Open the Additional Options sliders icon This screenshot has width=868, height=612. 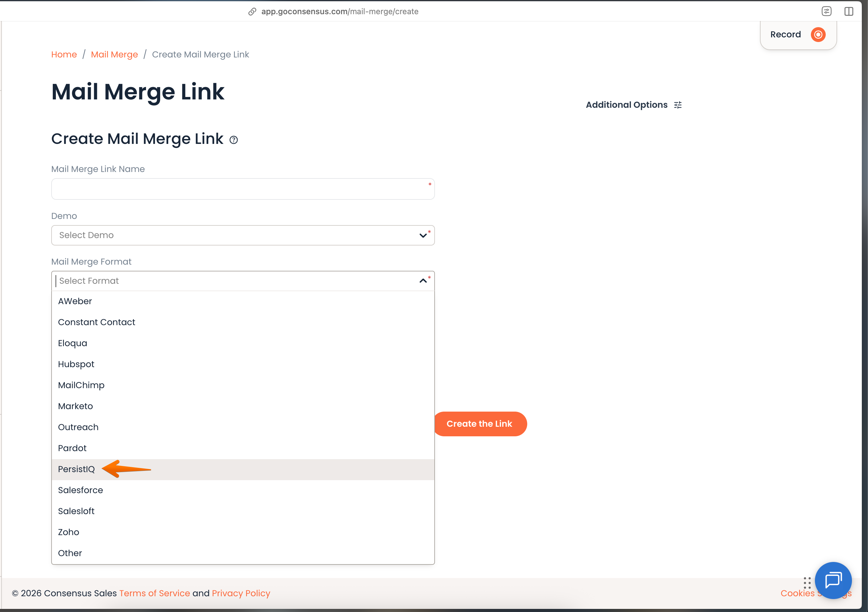[x=678, y=105]
